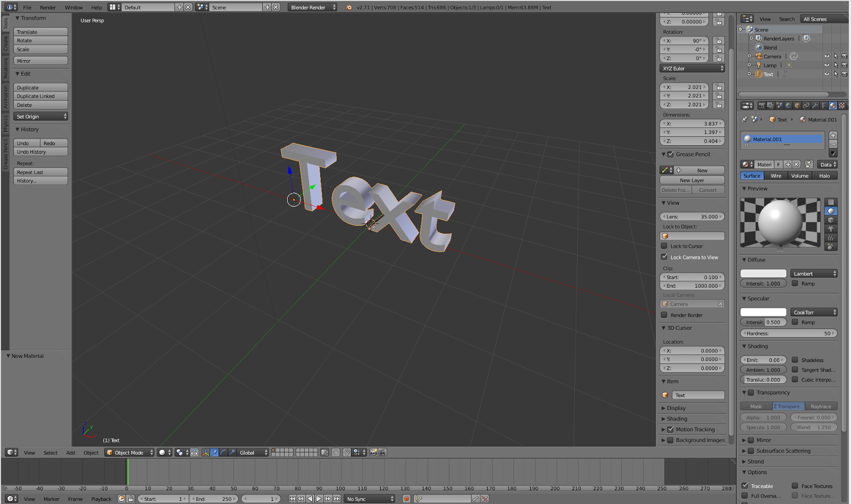The image size is (851, 504).
Task: Enable the Shadeless checkbox
Action: pyautogui.click(x=795, y=360)
